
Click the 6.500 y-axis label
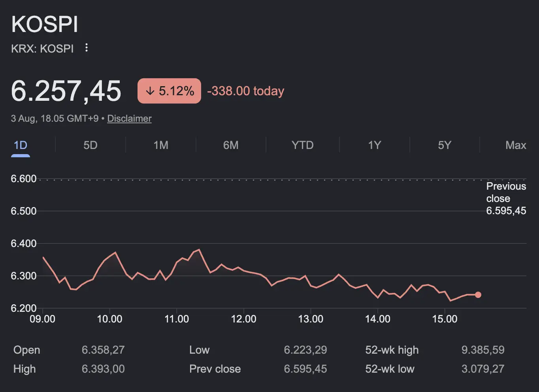click(24, 211)
